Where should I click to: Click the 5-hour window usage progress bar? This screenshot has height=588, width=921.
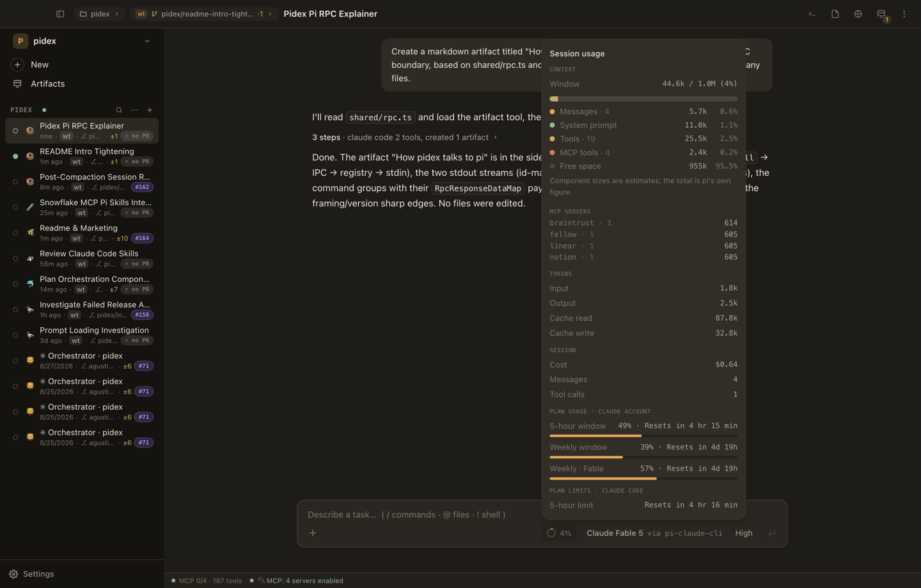point(643,436)
